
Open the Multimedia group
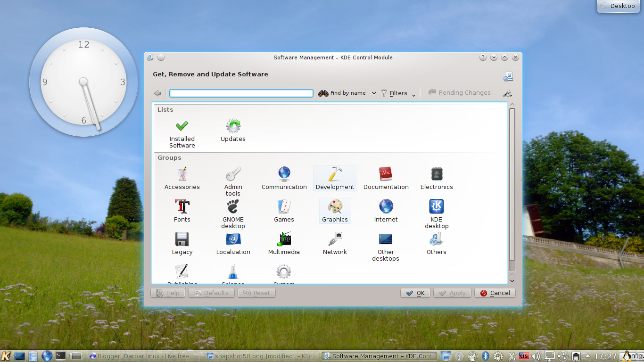(x=284, y=241)
